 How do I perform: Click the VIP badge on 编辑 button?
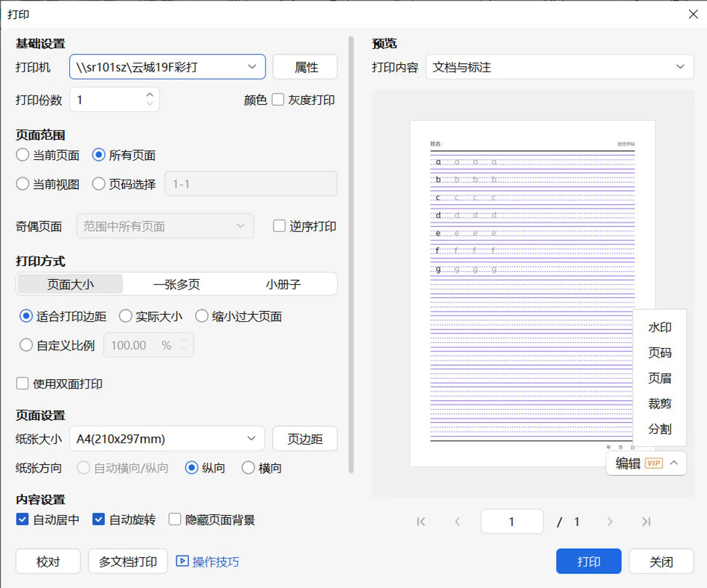(654, 463)
